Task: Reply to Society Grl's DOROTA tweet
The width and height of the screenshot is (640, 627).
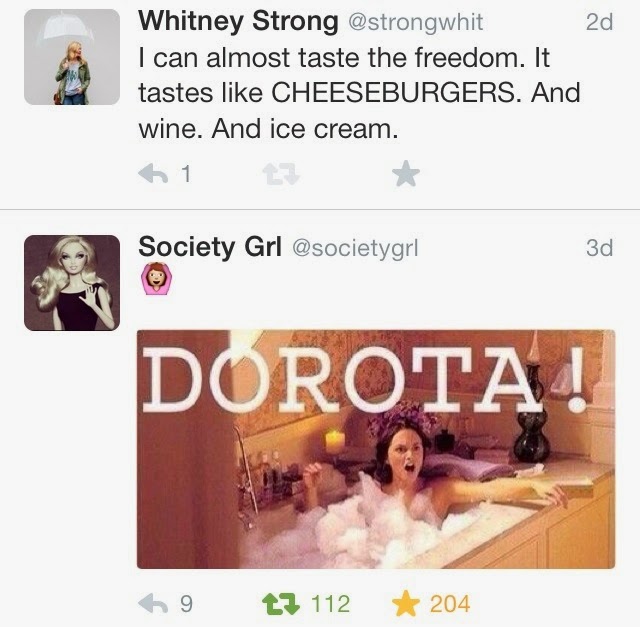Action: (x=153, y=603)
